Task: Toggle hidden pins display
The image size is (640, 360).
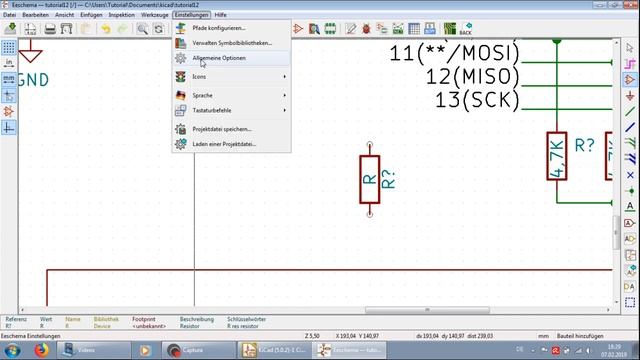Action: coord(9,111)
